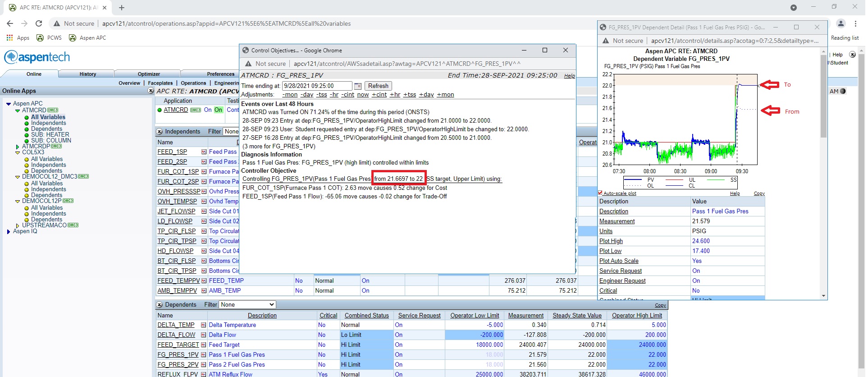Collapse the COL5X3 tree node
This screenshot has height=377, width=868.
click(x=18, y=153)
